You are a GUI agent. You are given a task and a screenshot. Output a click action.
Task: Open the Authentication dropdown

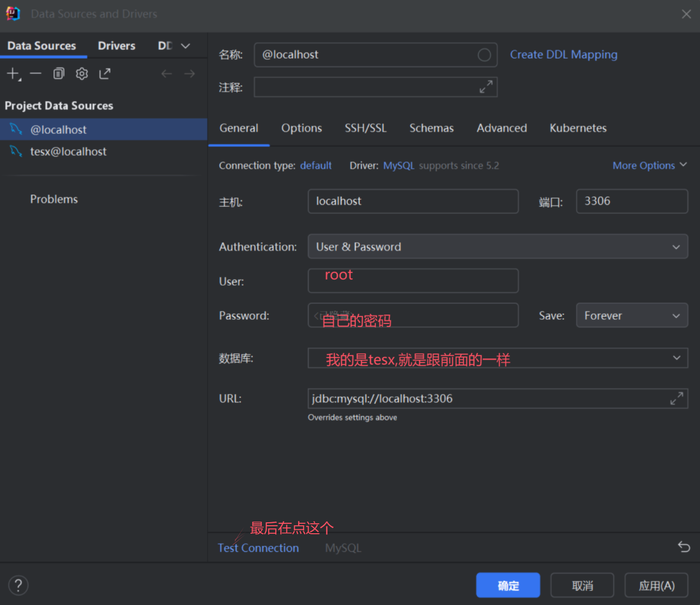[x=498, y=247]
